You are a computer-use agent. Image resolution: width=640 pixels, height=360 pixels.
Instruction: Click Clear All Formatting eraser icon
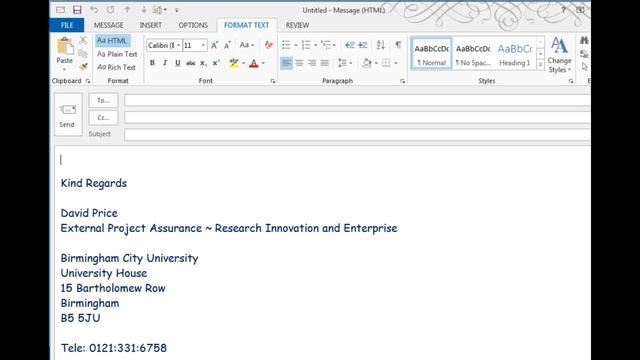tap(269, 45)
